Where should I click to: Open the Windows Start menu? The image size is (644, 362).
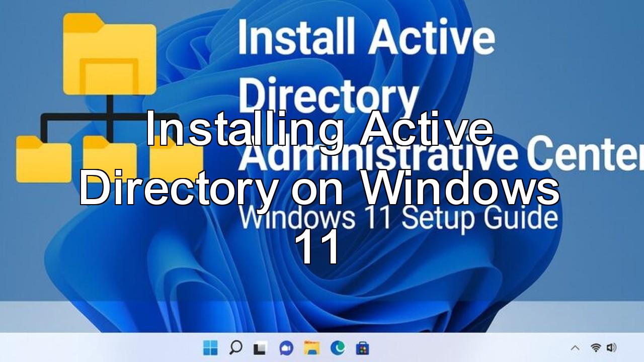210,347
